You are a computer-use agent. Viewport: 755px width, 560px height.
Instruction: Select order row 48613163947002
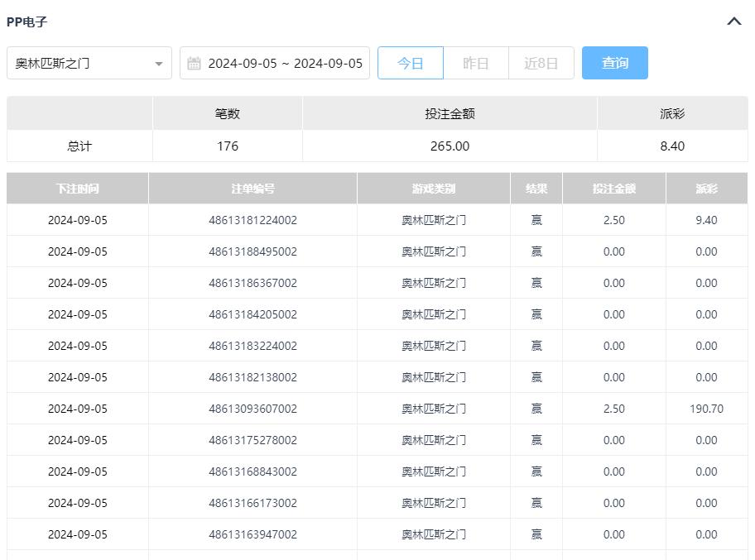[252, 534]
